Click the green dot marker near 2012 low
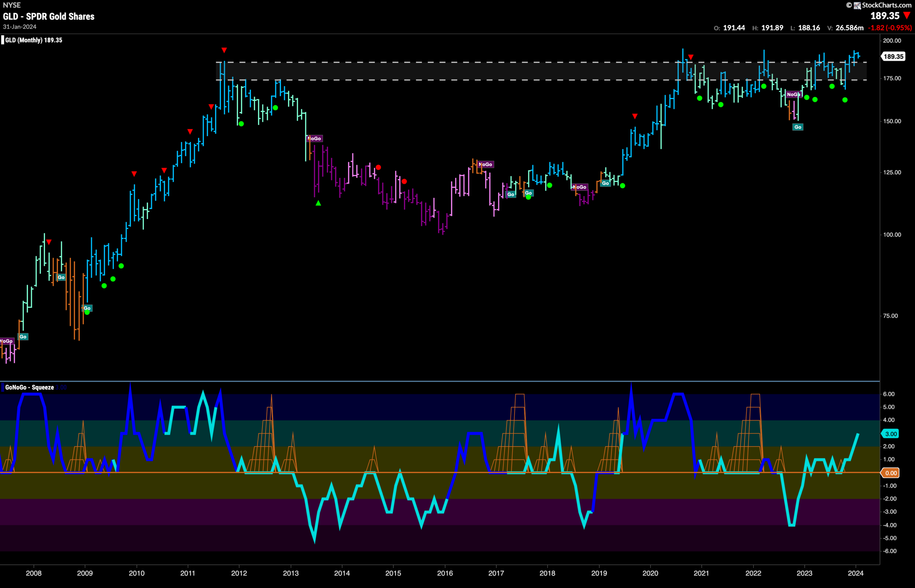Image resolution: width=915 pixels, height=588 pixels. [241, 124]
